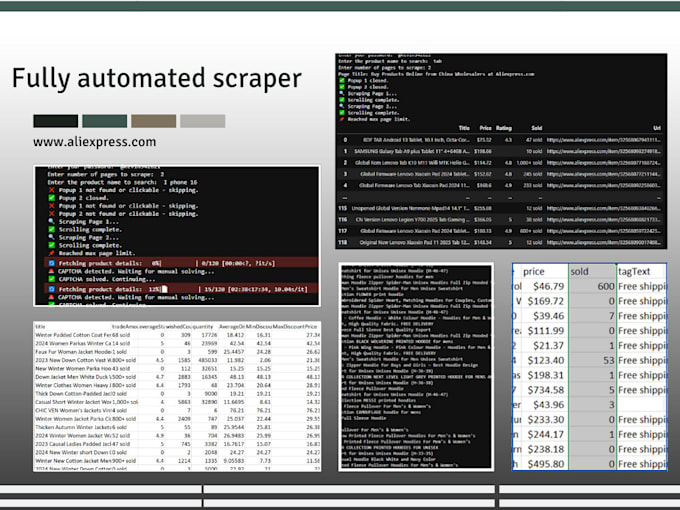Click the 'CN Version Lenovo Legion Y700' row
Image resolution: width=680 pixels, height=510 pixels.
(501, 220)
